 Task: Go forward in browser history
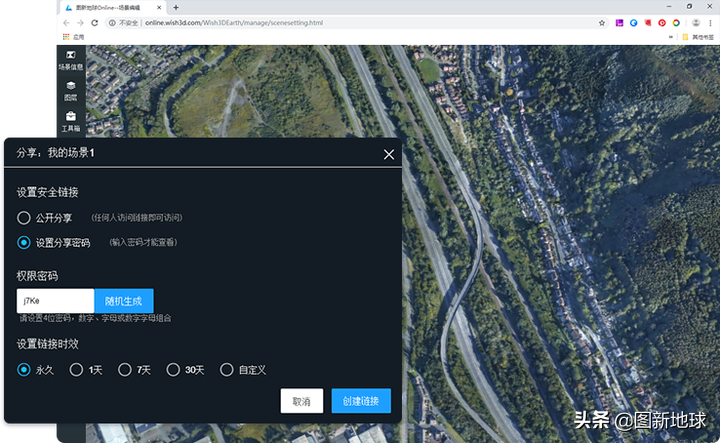coord(80,23)
